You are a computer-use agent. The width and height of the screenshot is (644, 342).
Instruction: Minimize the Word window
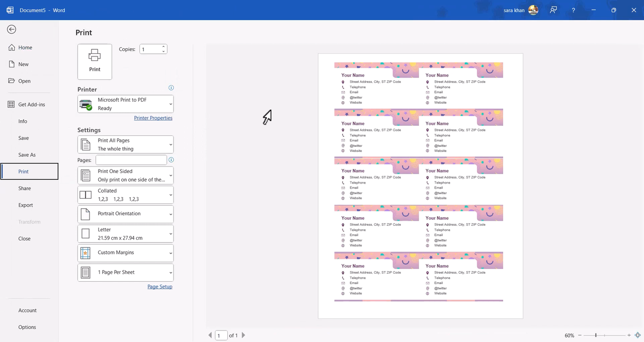coord(594,10)
